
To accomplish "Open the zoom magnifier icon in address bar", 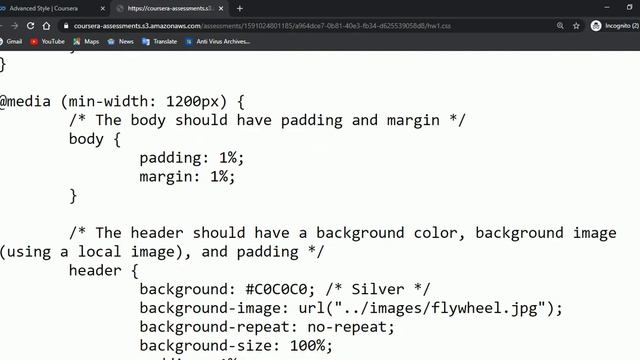I will 560,26.
